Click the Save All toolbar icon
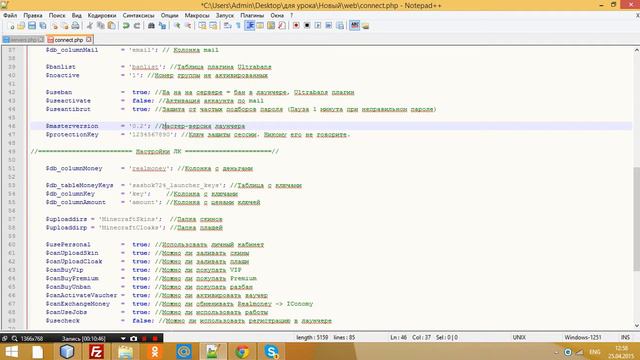 tap(42, 26)
